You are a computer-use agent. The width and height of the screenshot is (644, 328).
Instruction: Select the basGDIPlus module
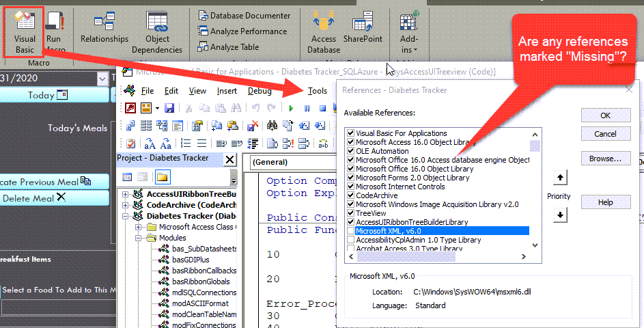(x=191, y=260)
